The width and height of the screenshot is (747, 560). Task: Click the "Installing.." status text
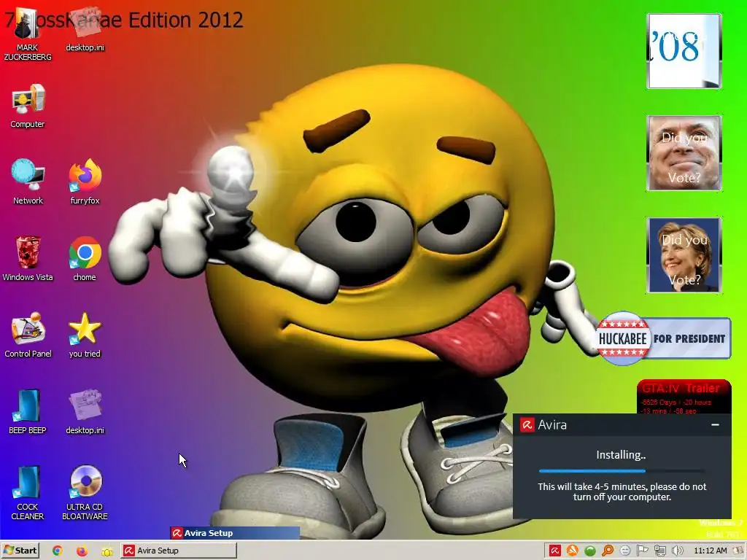[621, 455]
